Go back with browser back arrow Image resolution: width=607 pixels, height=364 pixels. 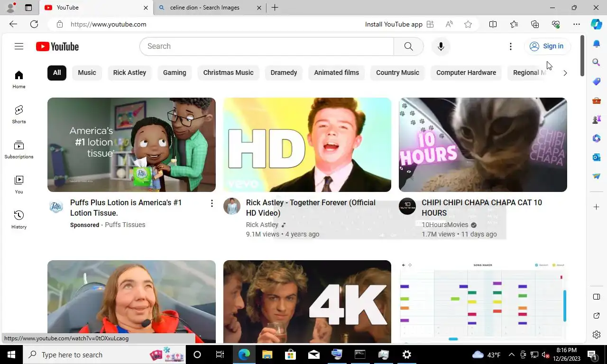tap(13, 24)
